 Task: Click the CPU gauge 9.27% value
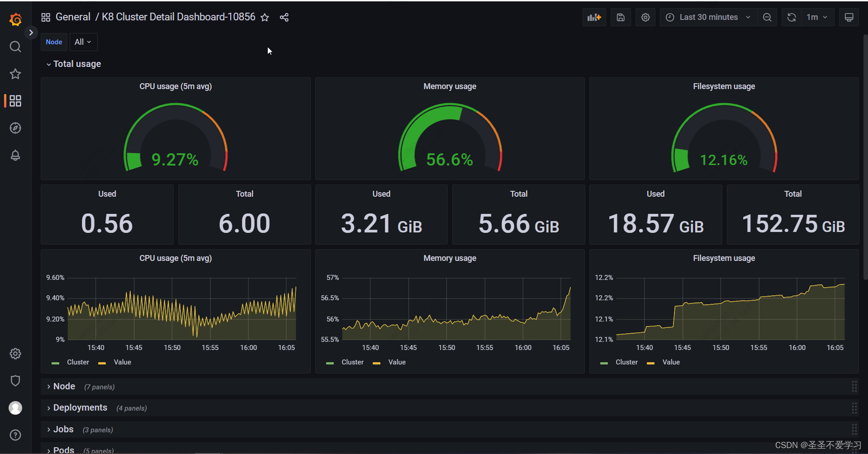[x=175, y=160]
